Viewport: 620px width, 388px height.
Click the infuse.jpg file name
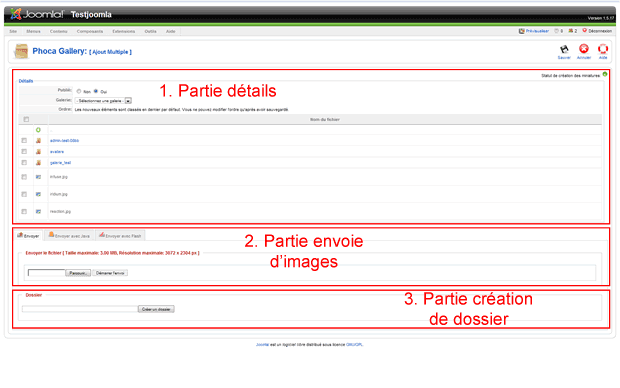(59, 177)
